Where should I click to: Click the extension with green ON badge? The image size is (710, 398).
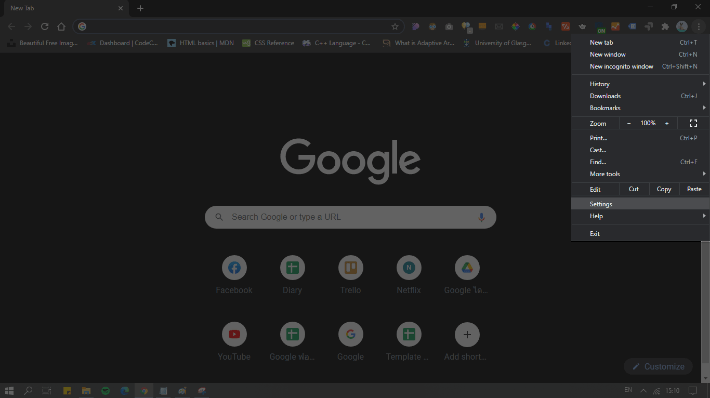(x=600, y=28)
